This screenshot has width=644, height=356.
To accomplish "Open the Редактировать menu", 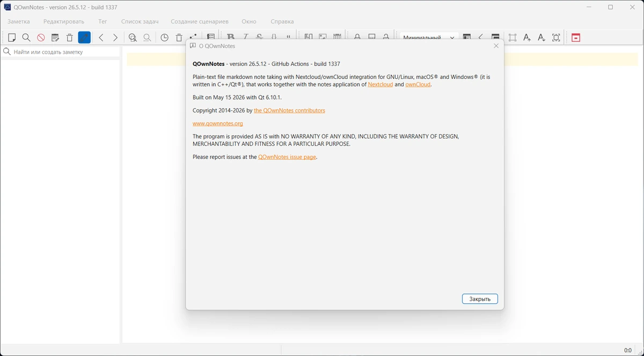I will (64, 21).
